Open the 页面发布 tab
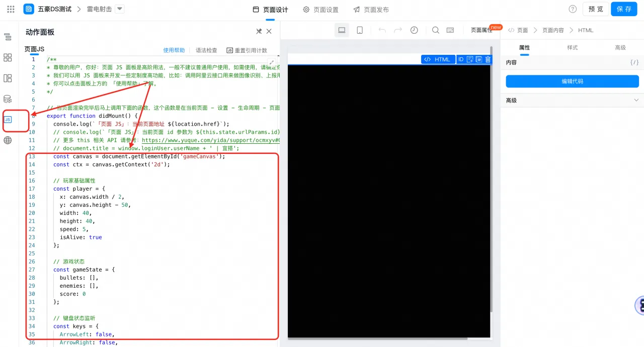The height and width of the screenshot is (347, 644). tap(371, 10)
